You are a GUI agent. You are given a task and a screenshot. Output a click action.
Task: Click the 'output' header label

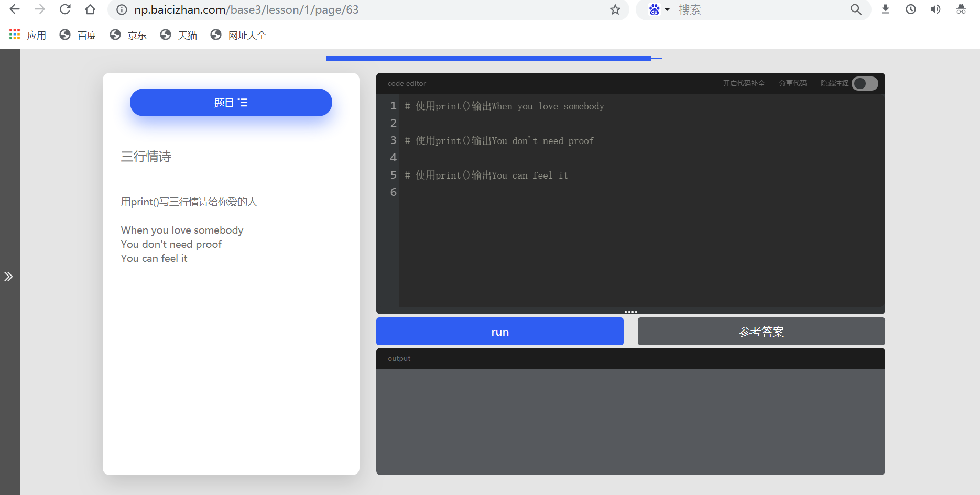point(399,359)
